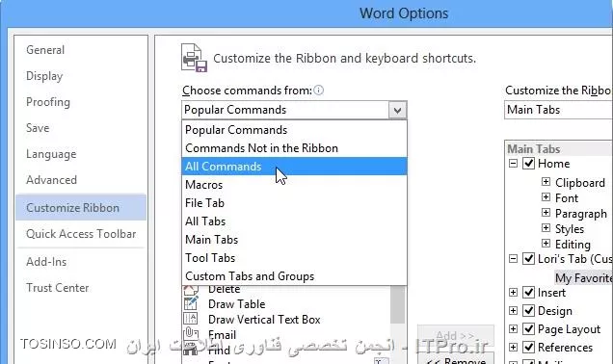Collapse the Lori's Tab node
613x364 pixels.
click(513, 258)
